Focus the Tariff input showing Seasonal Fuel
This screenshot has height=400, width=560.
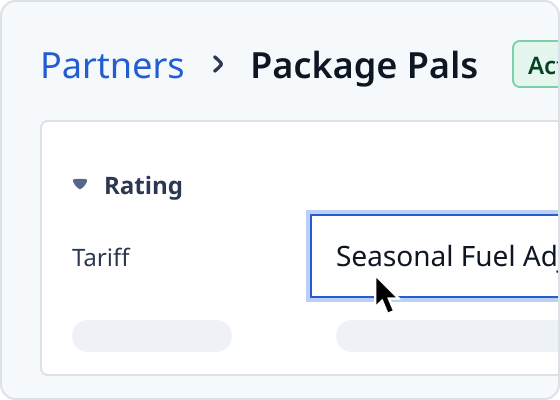[x=434, y=256]
